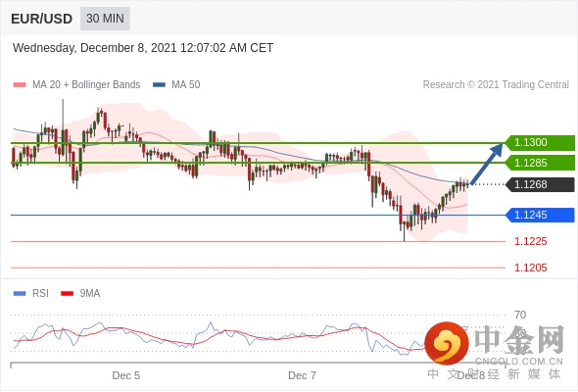Click the RSI legend label

pyautogui.click(x=40, y=294)
